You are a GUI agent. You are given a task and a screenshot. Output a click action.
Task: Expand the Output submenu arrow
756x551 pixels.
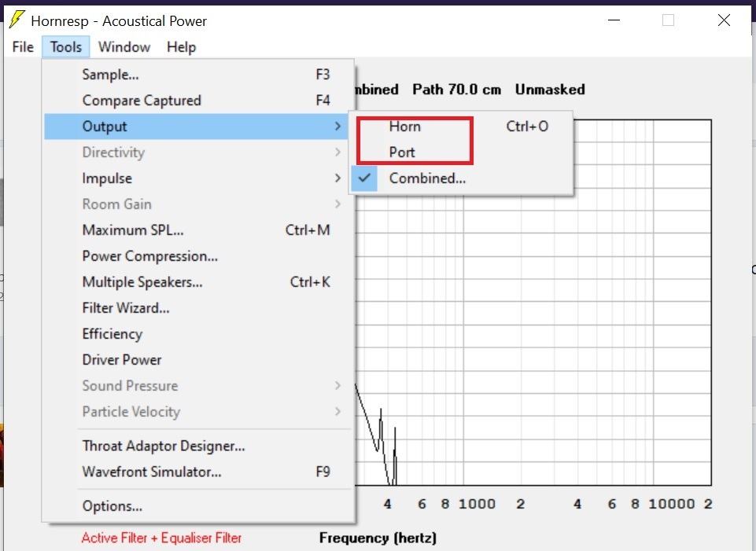pos(338,127)
